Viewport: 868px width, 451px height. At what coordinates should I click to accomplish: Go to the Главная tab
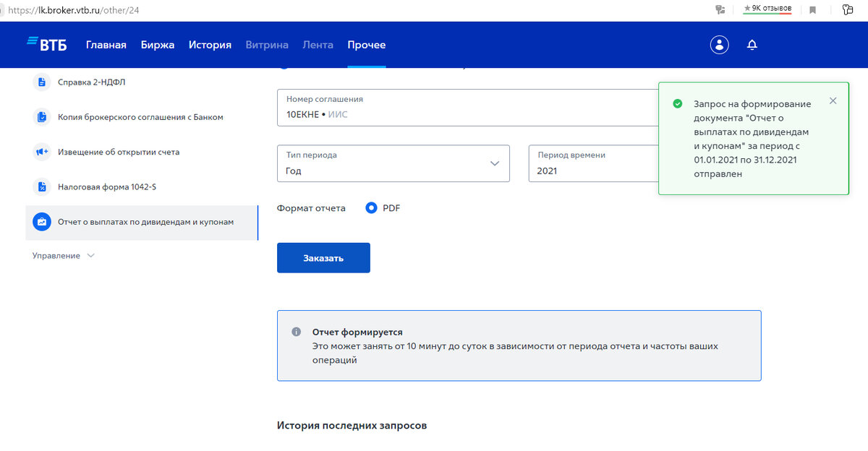coord(106,45)
